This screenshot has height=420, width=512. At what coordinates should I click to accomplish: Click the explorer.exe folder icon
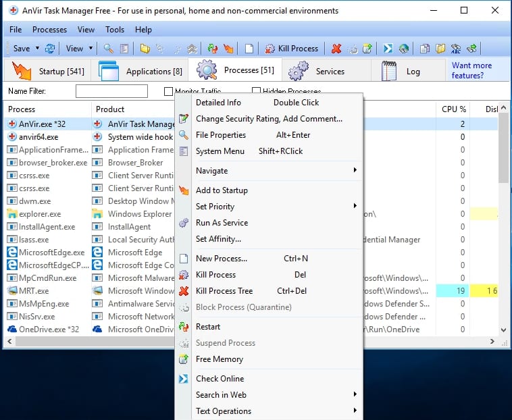[x=12, y=214]
